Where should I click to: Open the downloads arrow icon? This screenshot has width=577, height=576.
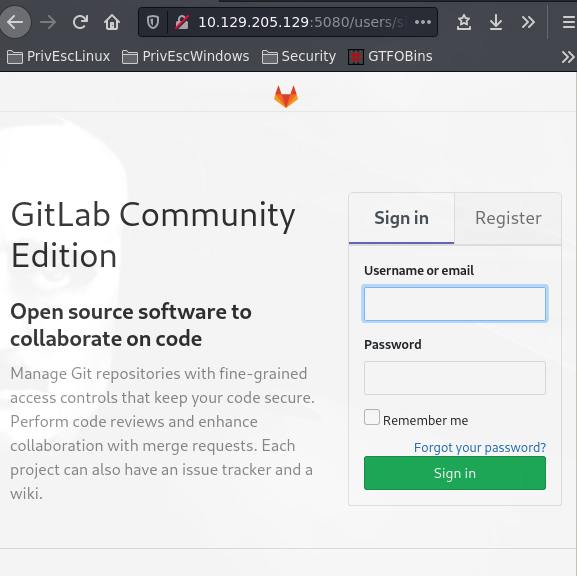click(x=496, y=22)
